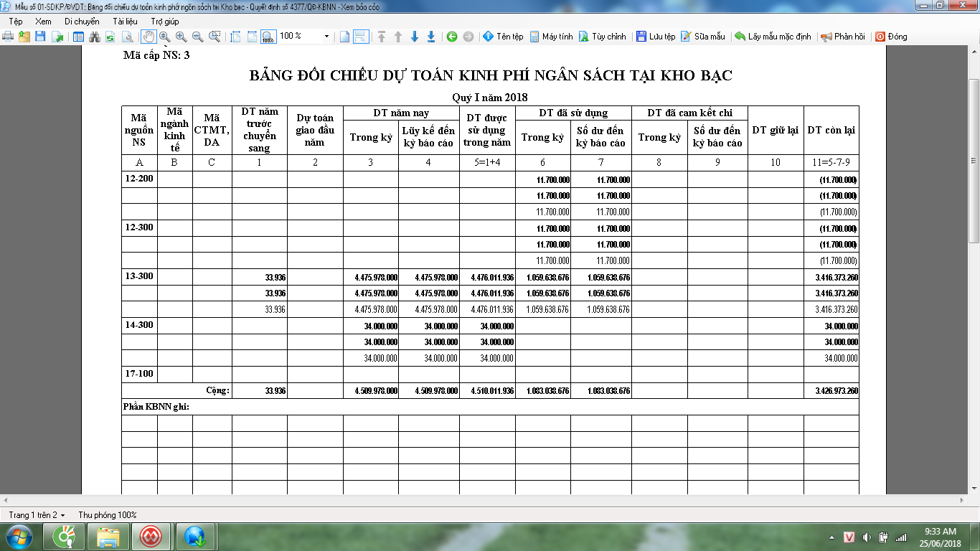
Task: Go to last page blue arrow
Action: click(431, 37)
